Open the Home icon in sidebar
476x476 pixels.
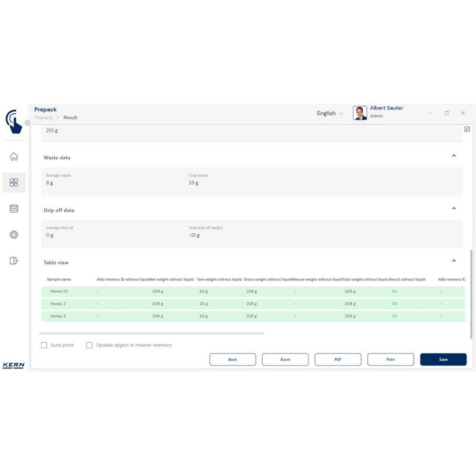14,157
